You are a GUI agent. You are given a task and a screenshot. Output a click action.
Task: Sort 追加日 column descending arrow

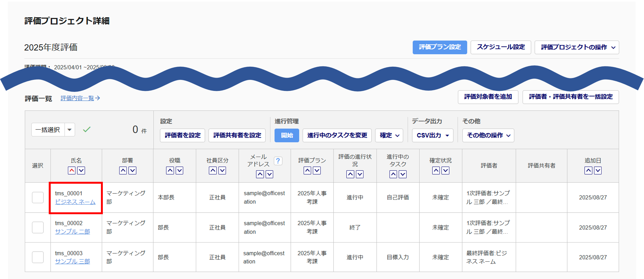[x=598, y=170]
